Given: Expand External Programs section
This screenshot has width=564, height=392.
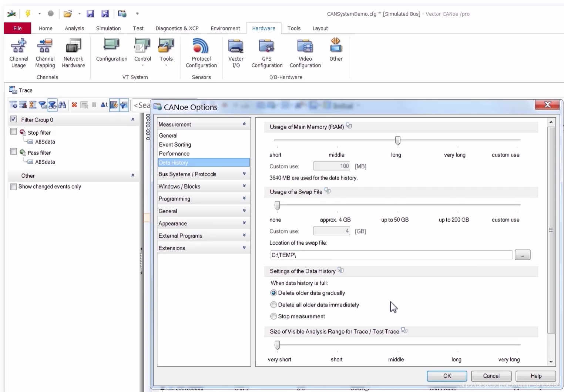Looking at the screenshot, I should [x=244, y=235].
